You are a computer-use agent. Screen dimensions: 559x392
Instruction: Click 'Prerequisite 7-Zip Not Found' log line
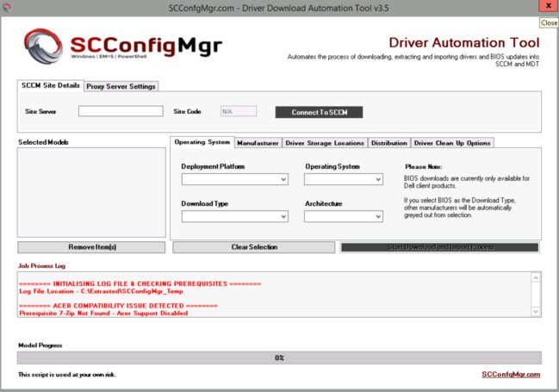pos(103,313)
